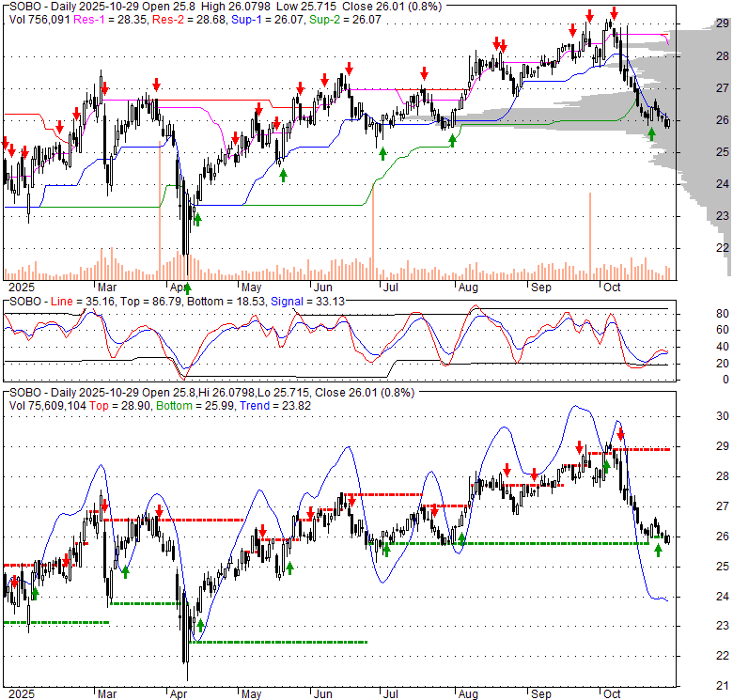
Task: Click the 20 level on the oscillator axis
Action: click(723, 363)
